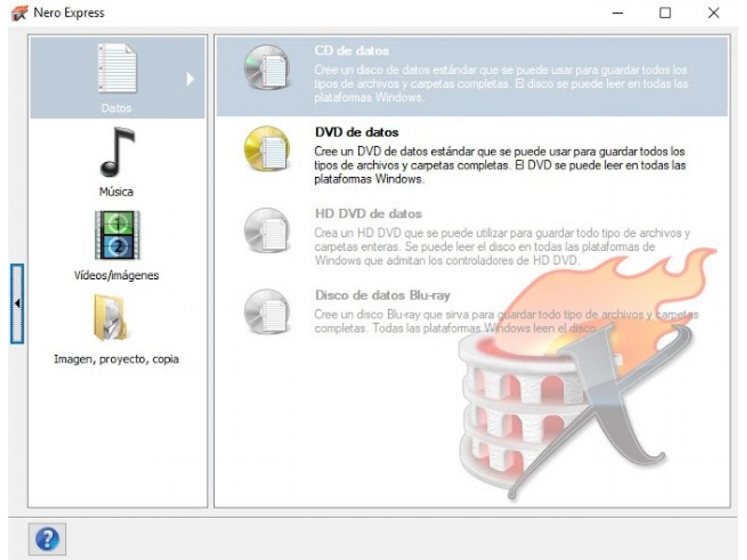The height and width of the screenshot is (560, 747).
Task: Select the Datos document icon
Action: (x=117, y=69)
